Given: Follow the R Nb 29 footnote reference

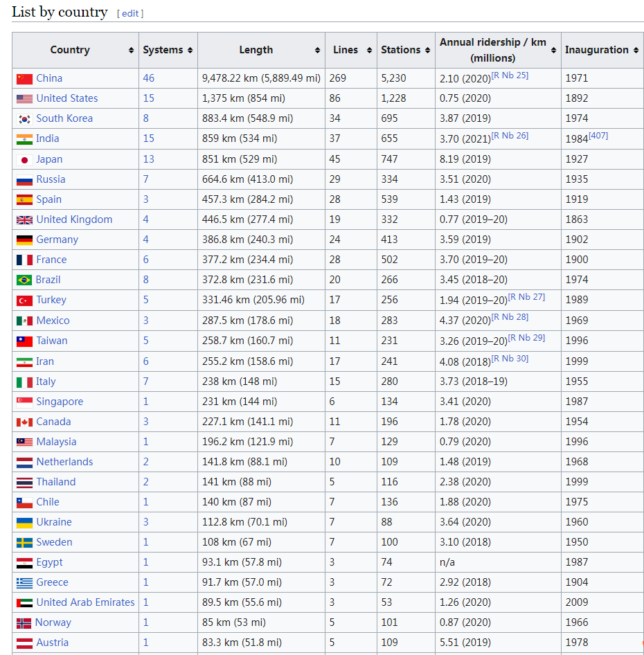Looking at the screenshot, I should [526, 337].
